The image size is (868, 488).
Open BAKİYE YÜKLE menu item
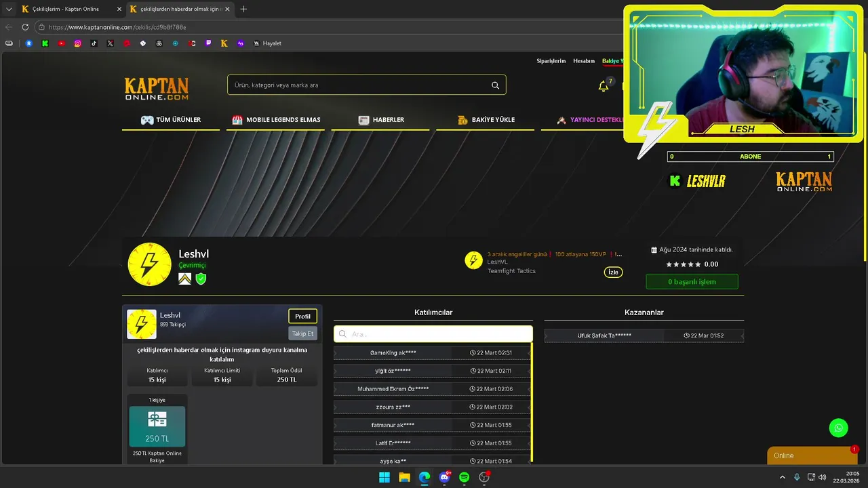(486, 120)
